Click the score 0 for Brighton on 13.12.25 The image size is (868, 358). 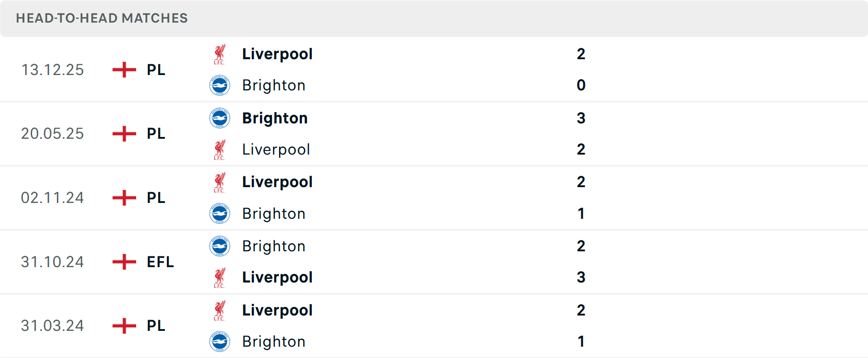(581, 85)
